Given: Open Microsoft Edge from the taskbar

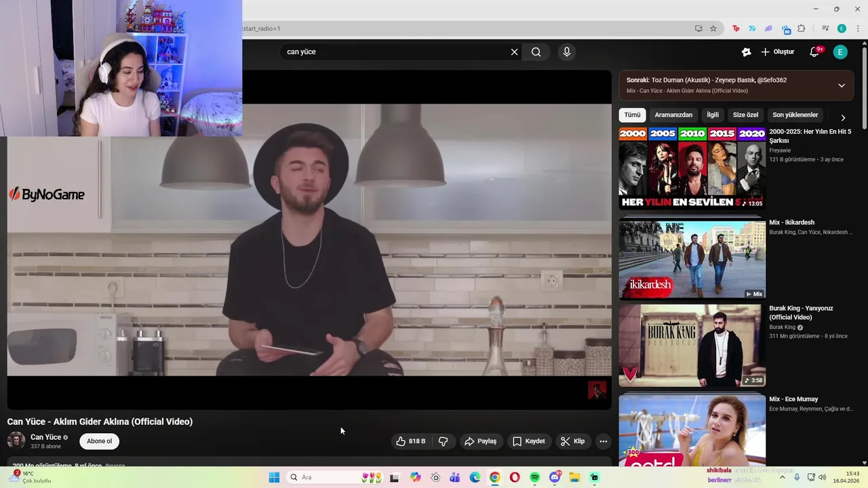Looking at the screenshot, I should pyautogui.click(x=475, y=477).
